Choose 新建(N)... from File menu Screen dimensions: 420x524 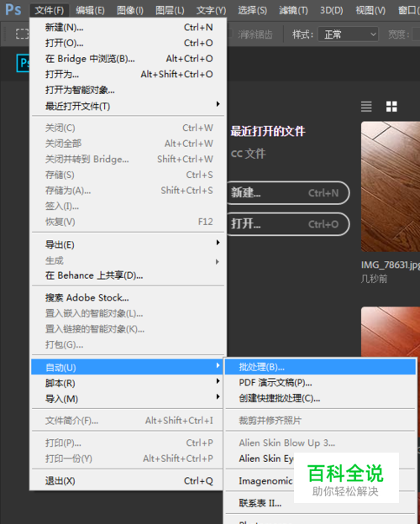[129, 27]
